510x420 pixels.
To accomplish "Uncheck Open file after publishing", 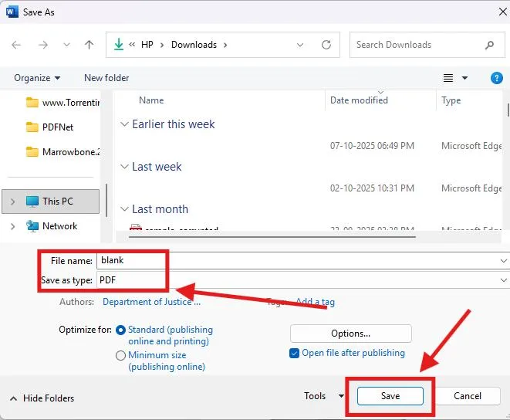I will point(294,353).
